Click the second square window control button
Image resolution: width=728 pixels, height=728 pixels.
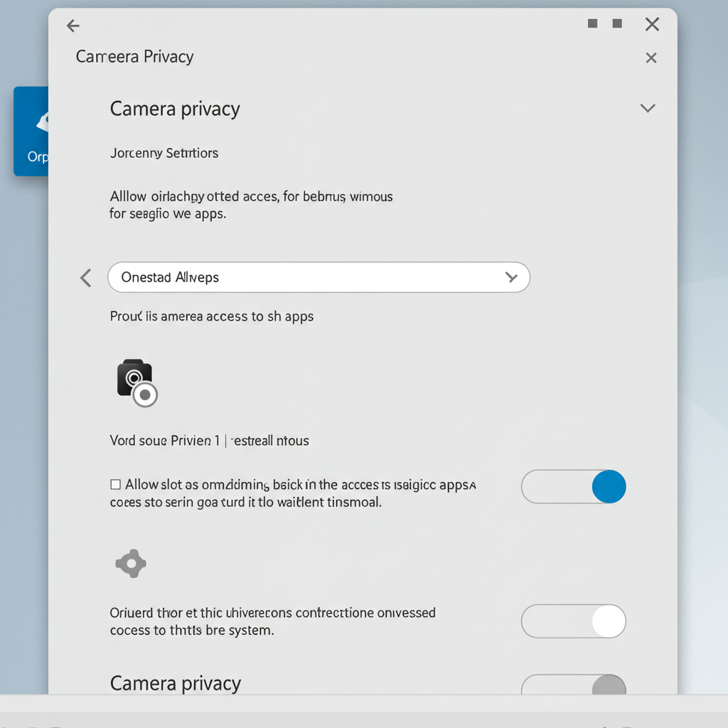(x=617, y=23)
